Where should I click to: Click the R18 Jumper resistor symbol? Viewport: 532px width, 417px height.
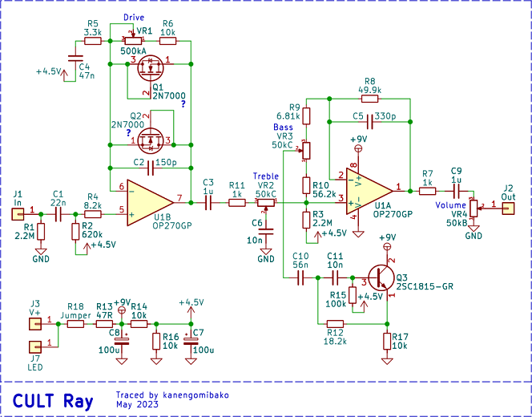tap(75, 324)
